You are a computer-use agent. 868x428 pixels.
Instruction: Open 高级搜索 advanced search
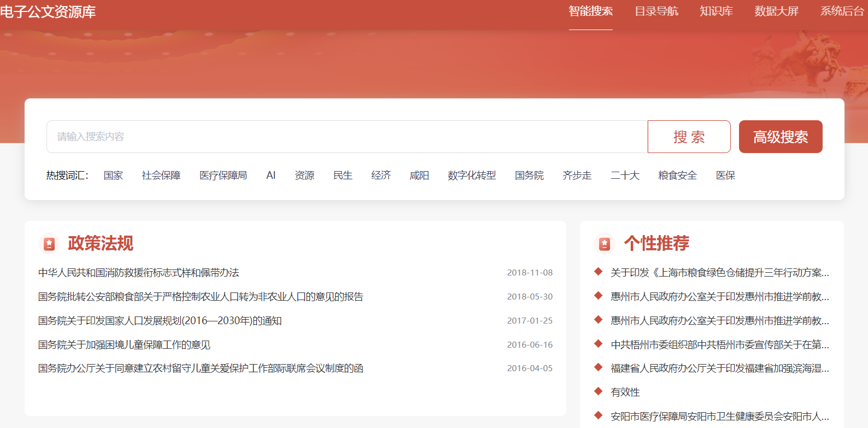[780, 137]
